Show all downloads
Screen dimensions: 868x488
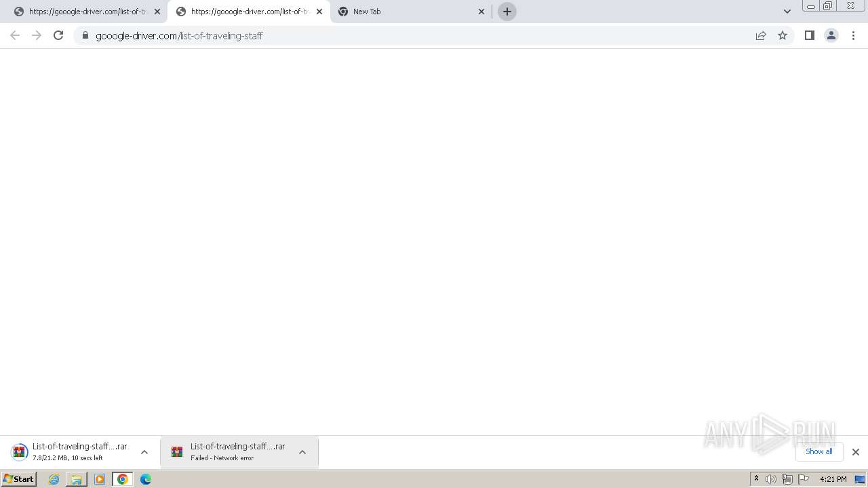pyautogui.click(x=818, y=451)
